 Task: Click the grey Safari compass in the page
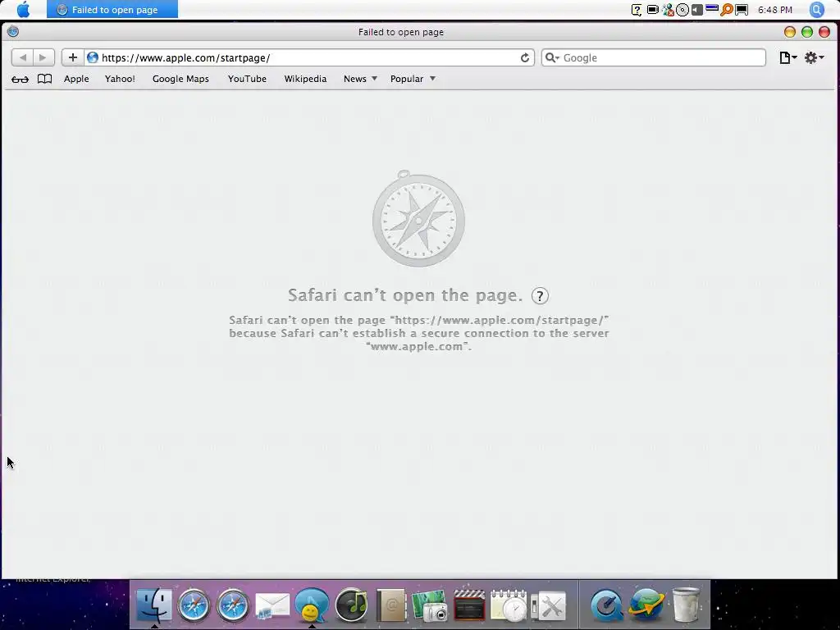point(418,218)
